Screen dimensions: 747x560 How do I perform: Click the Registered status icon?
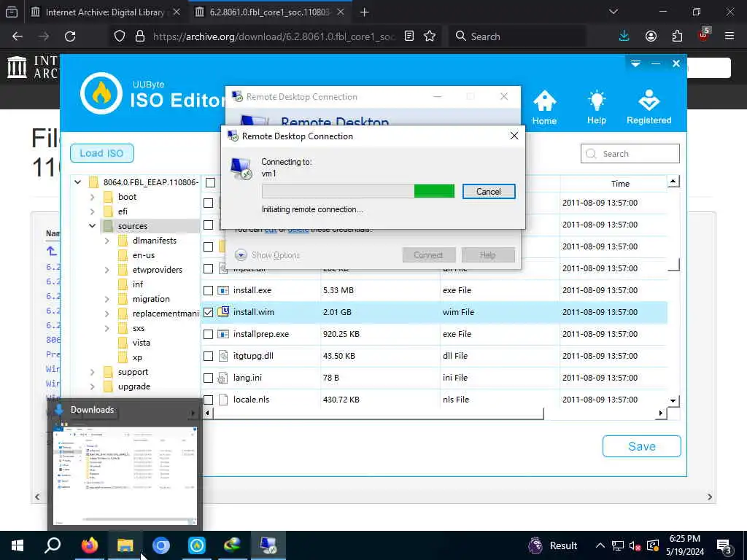(649, 108)
